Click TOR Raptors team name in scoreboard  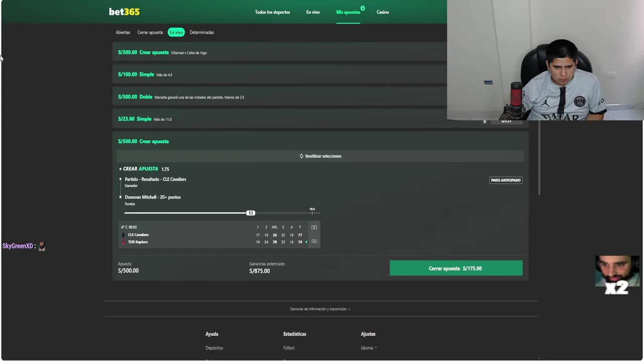pos(138,242)
